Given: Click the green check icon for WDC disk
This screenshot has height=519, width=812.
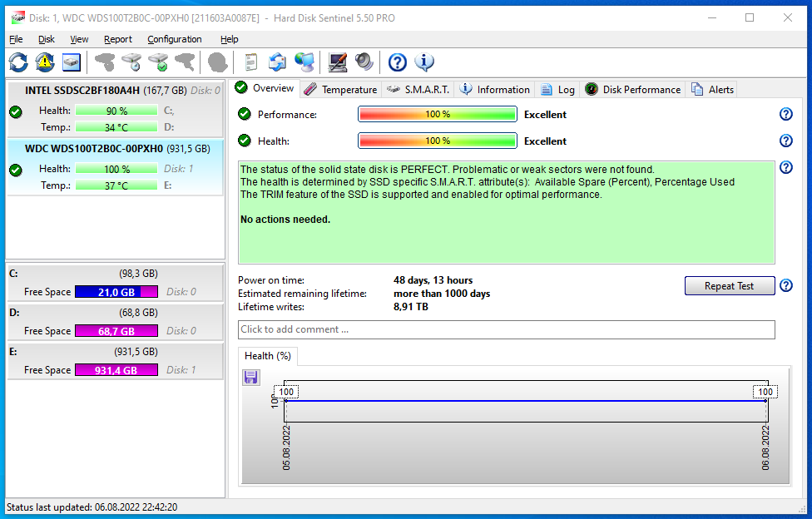Looking at the screenshot, I should 16,170.
